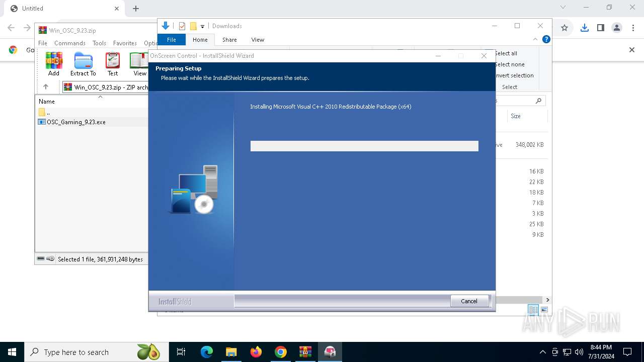Close the Untitled Chrome tab
644x362 pixels.
(x=117, y=9)
